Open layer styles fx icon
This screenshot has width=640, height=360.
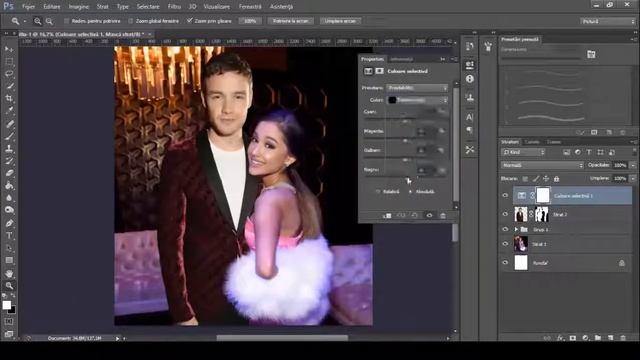[560, 338]
